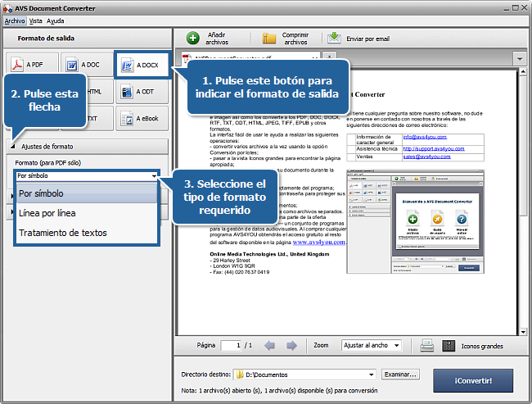The image size is (532, 404).
Task: Click the Enviar por email icon
Action: point(334,38)
